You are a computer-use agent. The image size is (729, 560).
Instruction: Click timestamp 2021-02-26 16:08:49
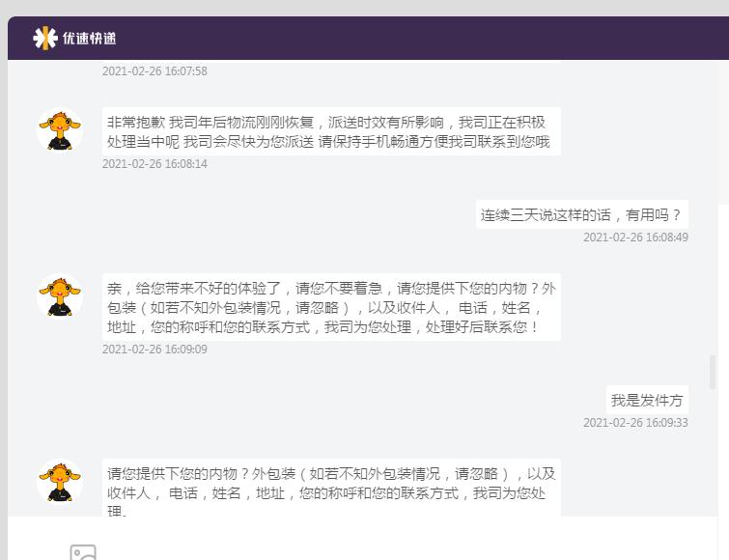pos(635,237)
